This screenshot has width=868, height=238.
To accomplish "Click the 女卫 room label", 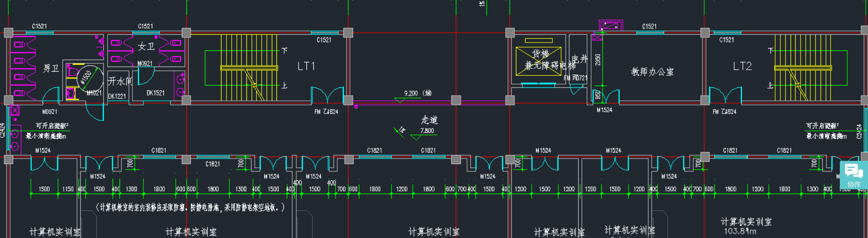I will click(x=146, y=46).
